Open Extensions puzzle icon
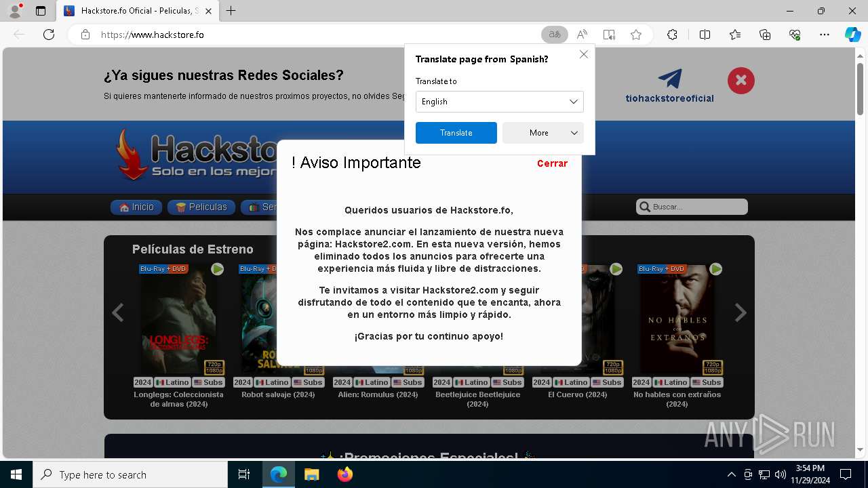The image size is (868, 488). (x=672, y=35)
